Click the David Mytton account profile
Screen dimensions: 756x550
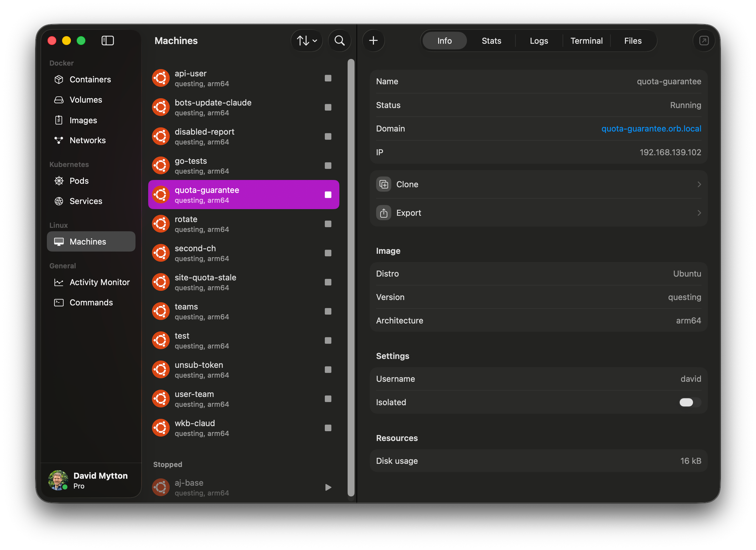tap(91, 480)
